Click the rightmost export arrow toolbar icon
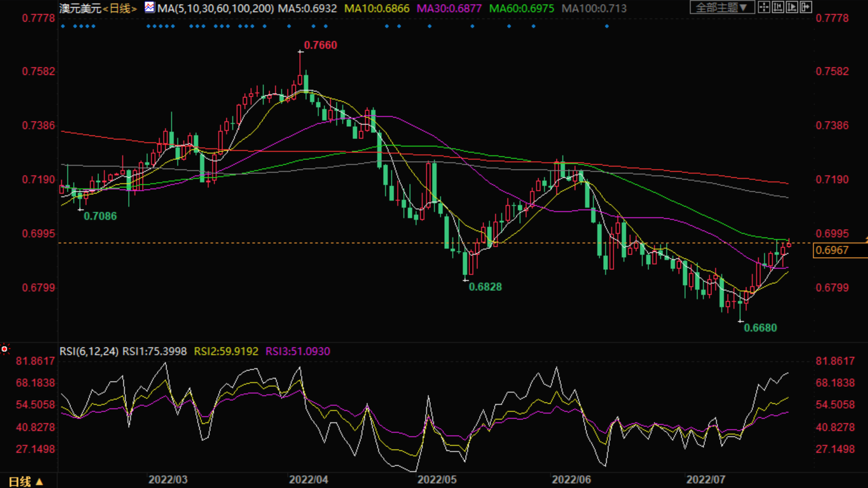The image size is (868, 488). (x=806, y=7)
